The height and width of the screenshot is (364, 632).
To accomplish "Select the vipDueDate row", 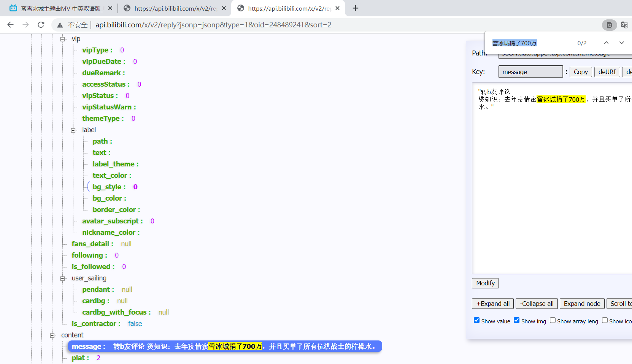I will (x=110, y=62).
